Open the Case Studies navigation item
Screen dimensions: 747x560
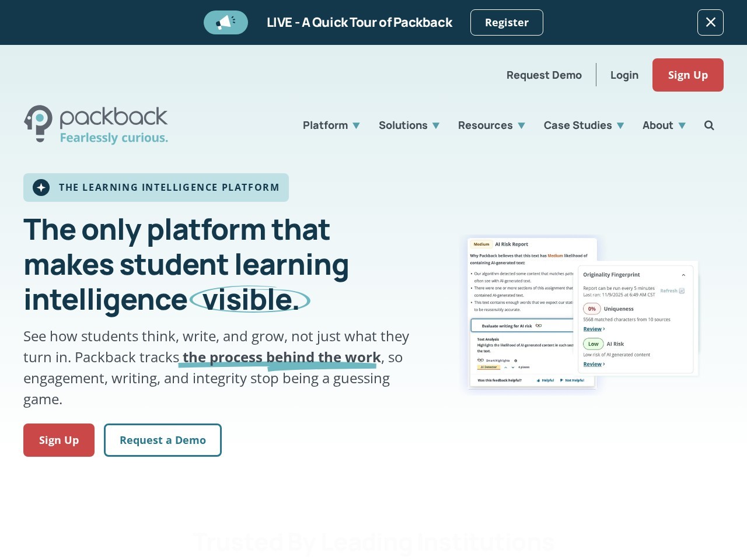click(578, 125)
